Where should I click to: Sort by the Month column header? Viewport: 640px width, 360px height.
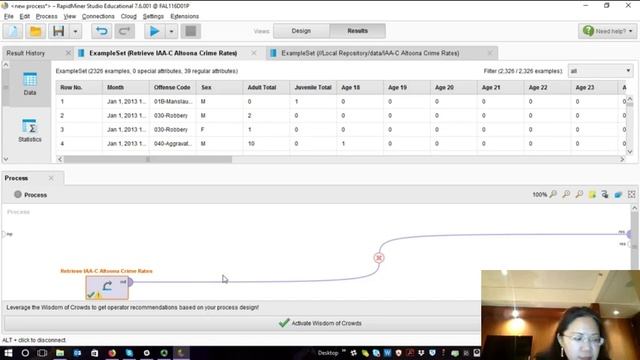pos(125,87)
